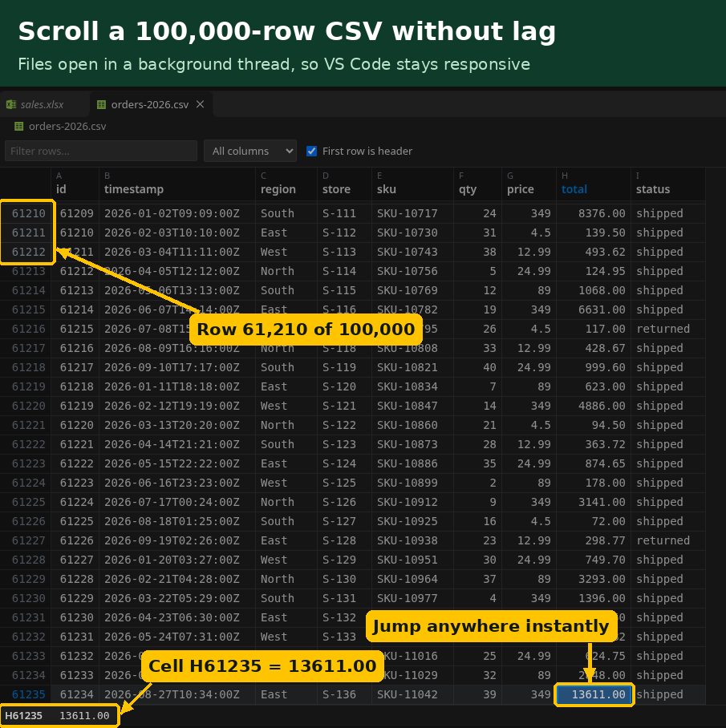
Task: Click sku cell SKU-11042
Action: (x=412, y=694)
